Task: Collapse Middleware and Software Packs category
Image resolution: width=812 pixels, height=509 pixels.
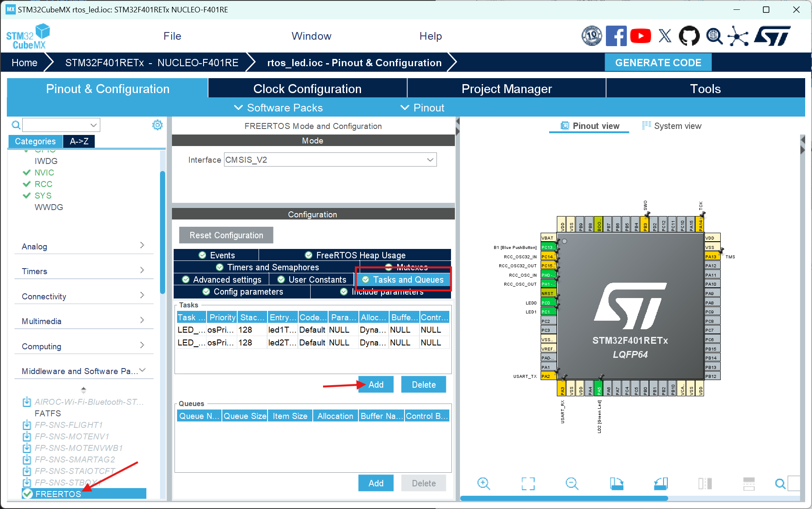Action: coord(84,371)
